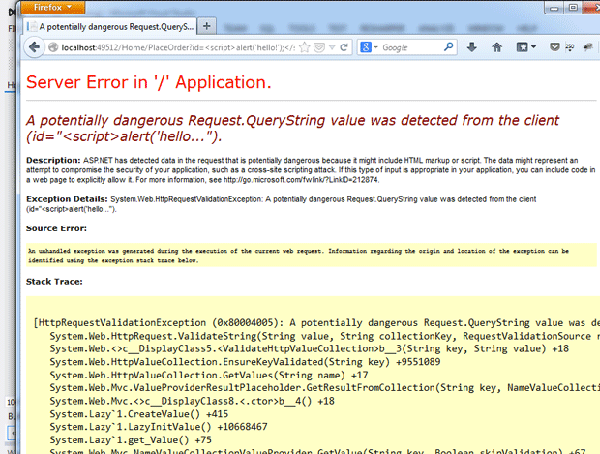Click the globe site identity icon
This screenshot has height=454, width=600.
click(53, 47)
